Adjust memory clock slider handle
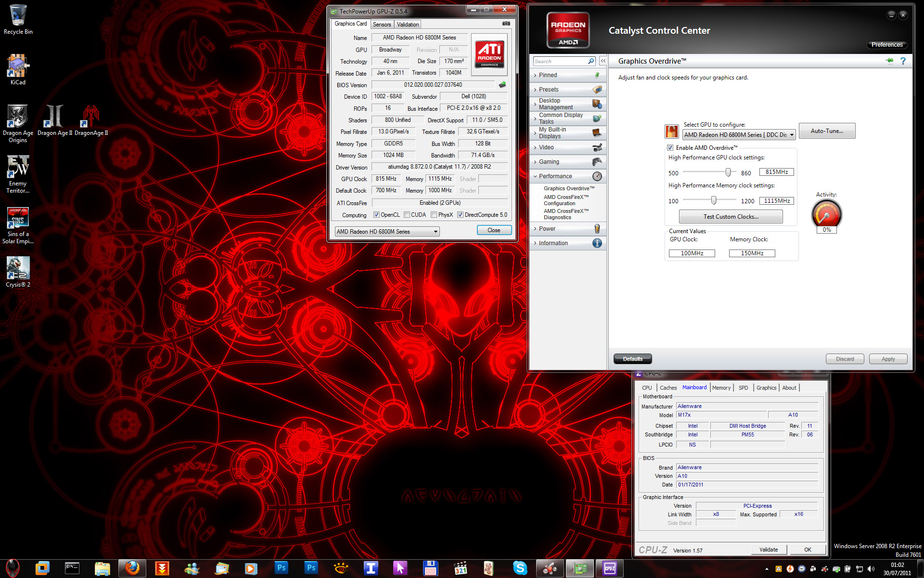 tap(714, 200)
